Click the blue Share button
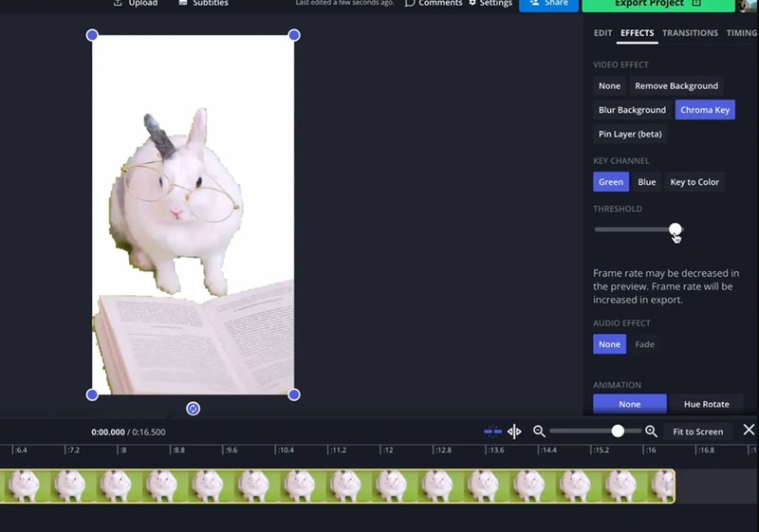This screenshot has height=532, width=759. 549,5
